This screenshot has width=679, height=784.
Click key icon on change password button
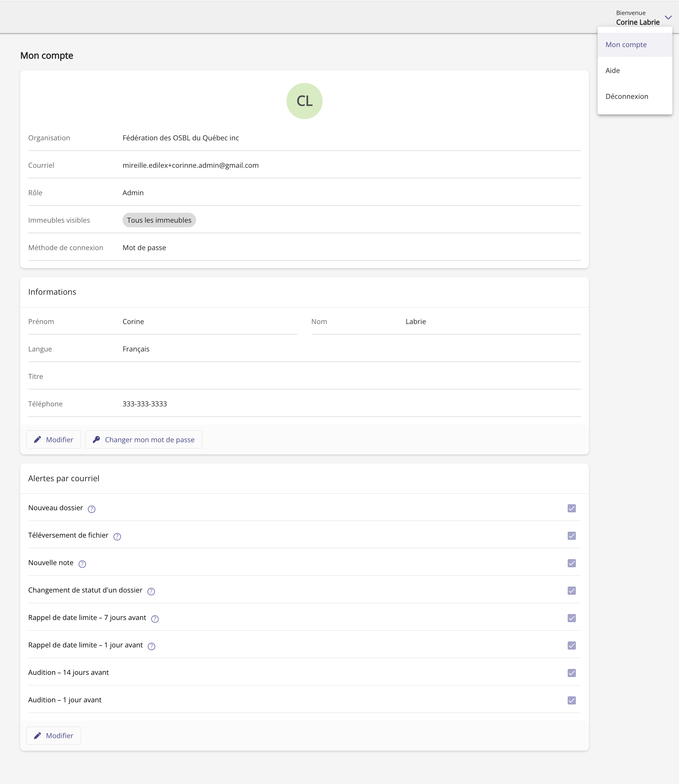click(96, 439)
